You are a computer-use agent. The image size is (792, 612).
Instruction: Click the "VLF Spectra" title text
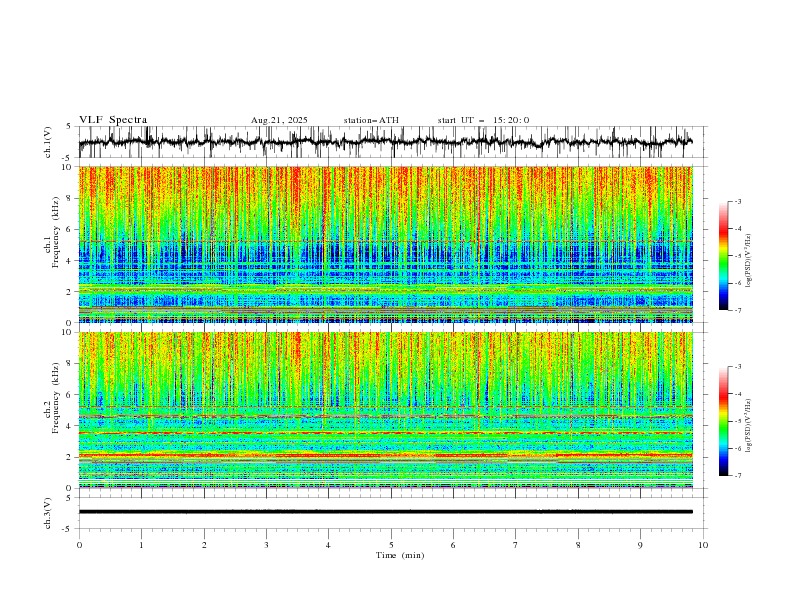click(x=113, y=120)
